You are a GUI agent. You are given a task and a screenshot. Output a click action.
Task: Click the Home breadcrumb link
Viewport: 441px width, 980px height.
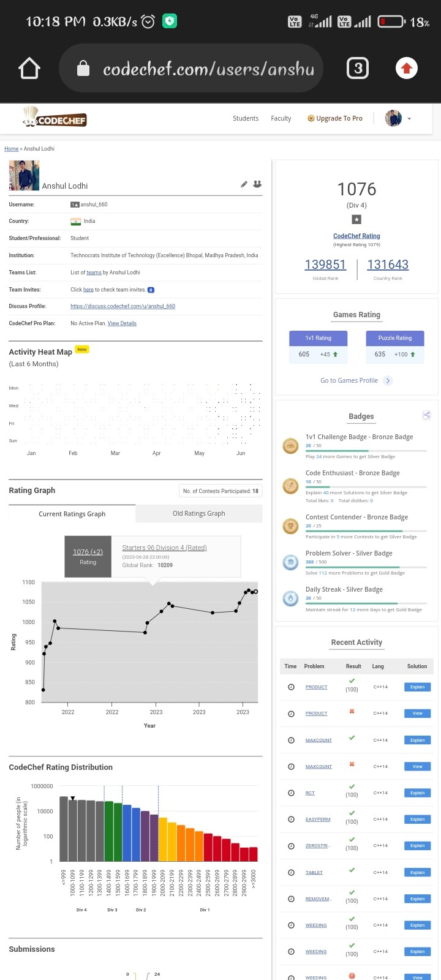click(x=11, y=149)
